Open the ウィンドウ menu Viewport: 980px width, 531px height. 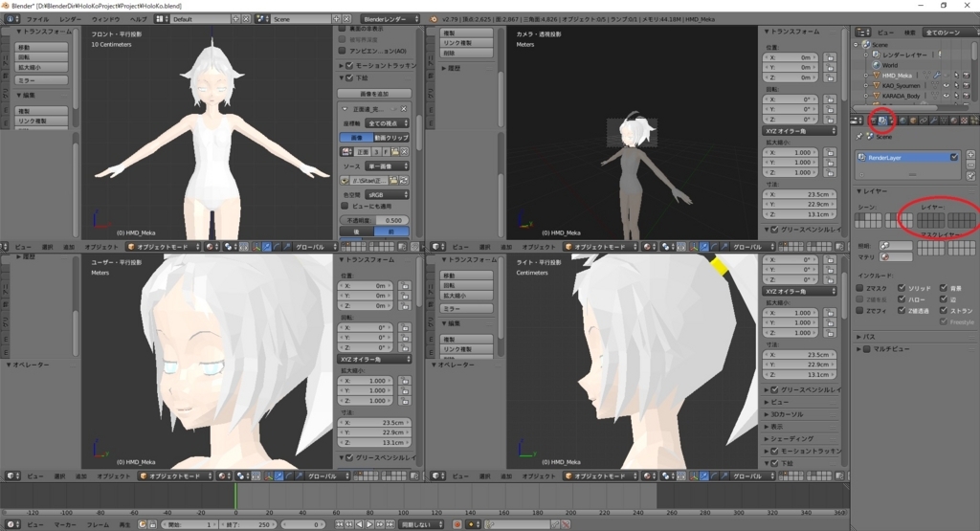(105, 19)
